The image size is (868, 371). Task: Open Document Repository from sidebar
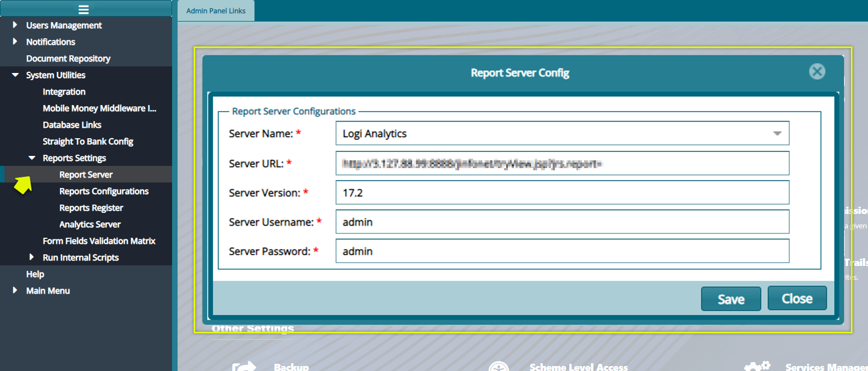(x=68, y=59)
